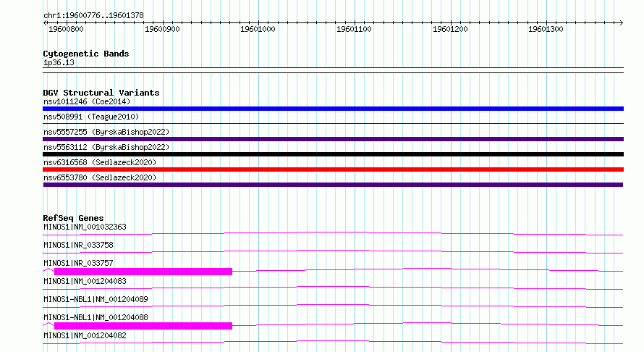Click the RefSeq Genes track title
Image resolution: width=644 pixels, height=352 pixels.
tap(73, 218)
